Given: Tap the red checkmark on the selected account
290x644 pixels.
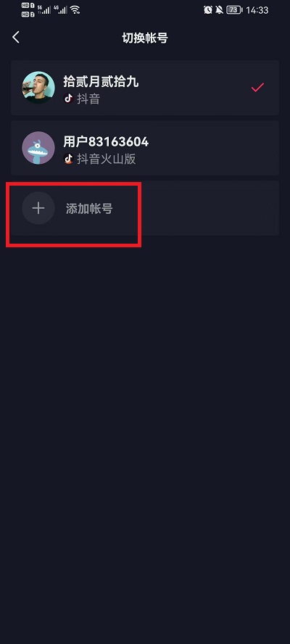Looking at the screenshot, I should [x=257, y=88].
